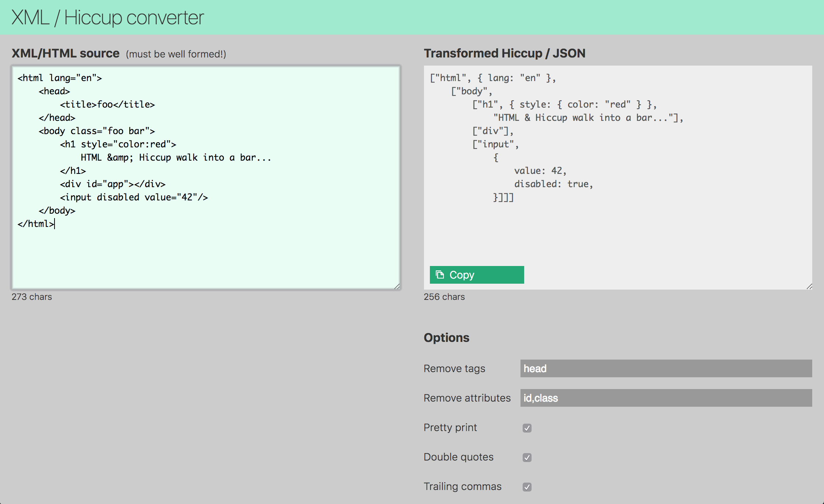Click into the Remove attributes field
Image resolution: width=824 pixels, height=504 pixels.
[x=666, y=398]
